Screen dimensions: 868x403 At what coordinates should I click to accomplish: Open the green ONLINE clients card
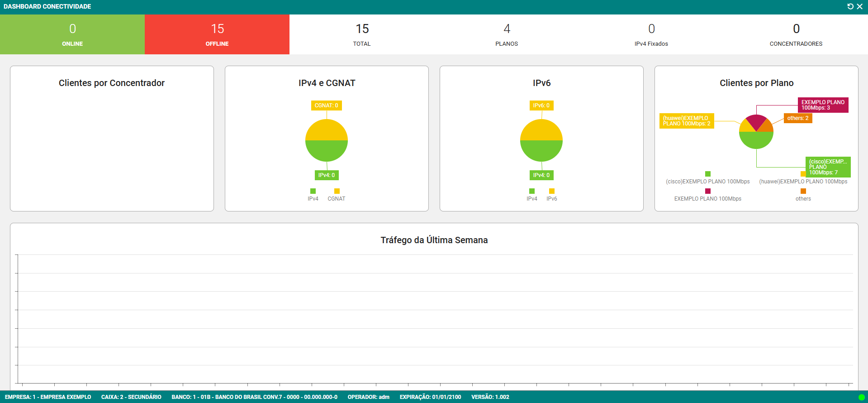(x=72, y=34)
